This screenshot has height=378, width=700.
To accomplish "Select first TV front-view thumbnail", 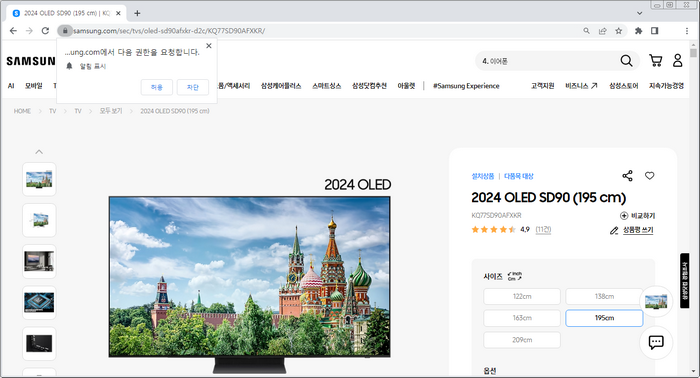I will point(39,179).
